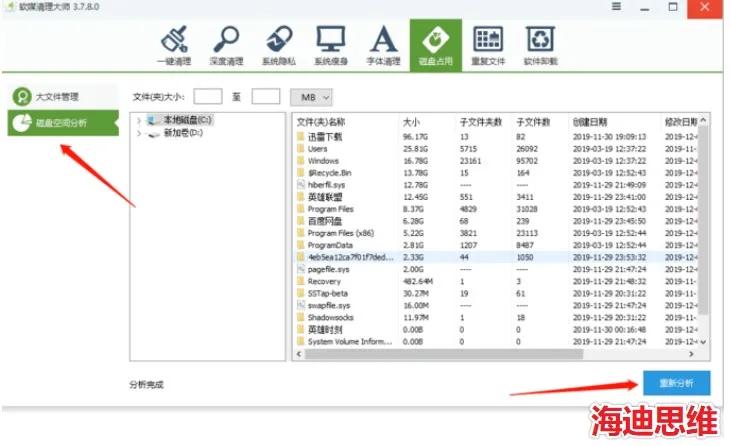Open the 系统隐私 privacy eraser tool

[x=278, y=45]
